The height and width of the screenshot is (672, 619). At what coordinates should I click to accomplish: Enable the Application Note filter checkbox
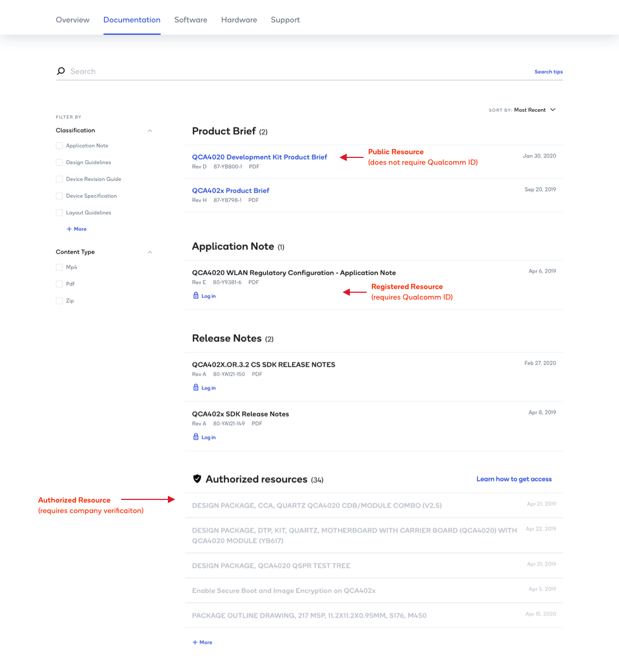pyautogui.click(x=59, y=146)
